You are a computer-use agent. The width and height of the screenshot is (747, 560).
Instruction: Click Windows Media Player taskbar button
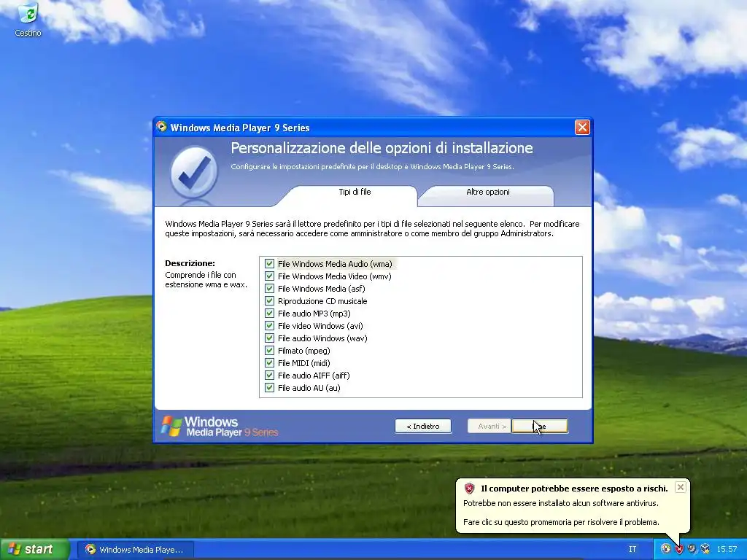click(136, 550)
